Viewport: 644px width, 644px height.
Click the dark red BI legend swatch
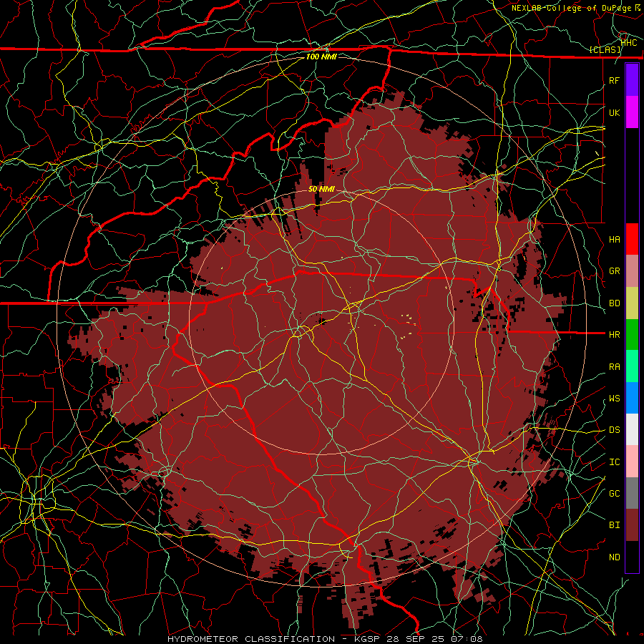coord(632,525)
